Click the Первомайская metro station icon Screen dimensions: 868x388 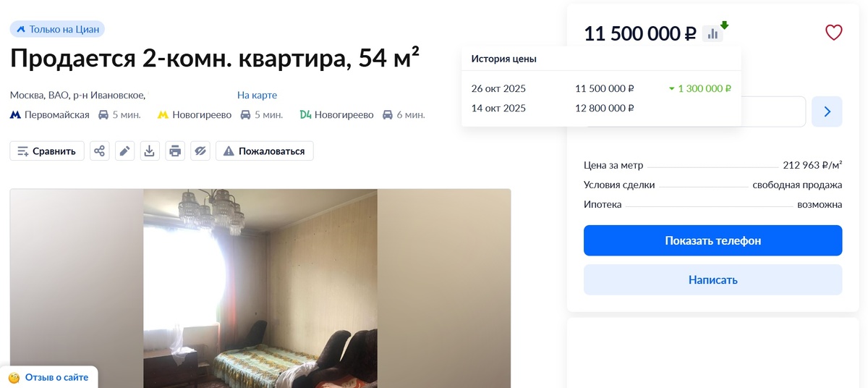15,114
